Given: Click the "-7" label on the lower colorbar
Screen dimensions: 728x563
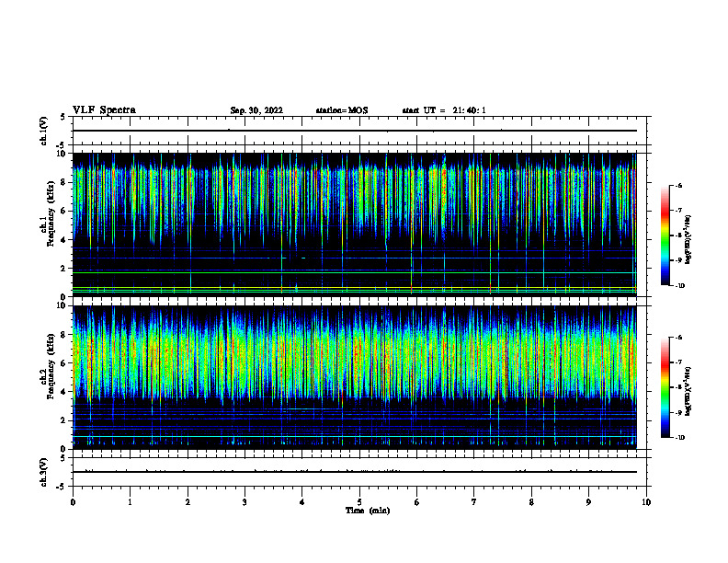Looking at the screenshot, I should [678, 362].
